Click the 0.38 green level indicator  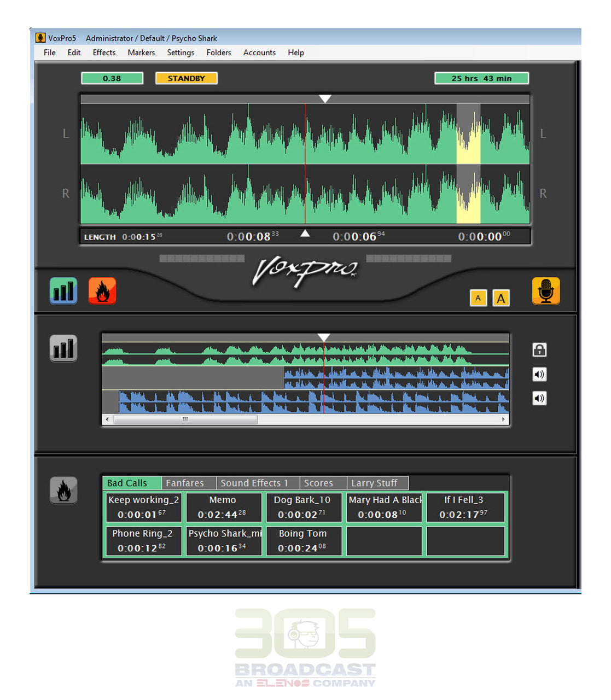tap(112, 78)
